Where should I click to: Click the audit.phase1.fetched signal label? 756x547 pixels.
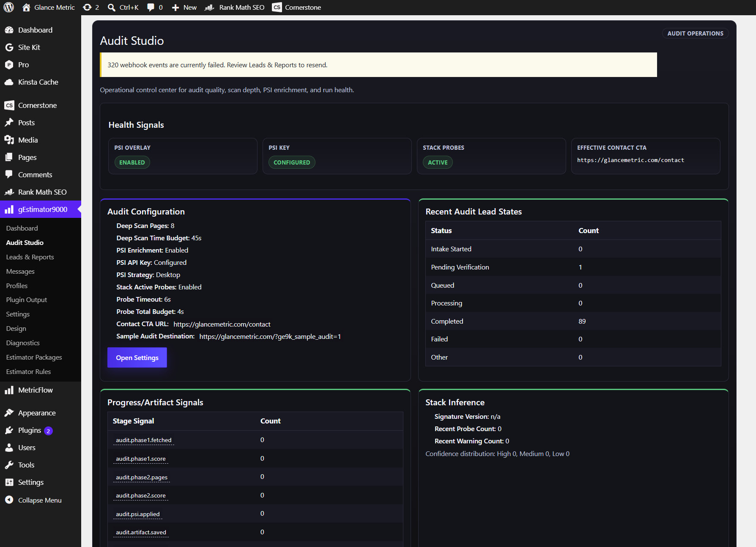pos(144,440)
